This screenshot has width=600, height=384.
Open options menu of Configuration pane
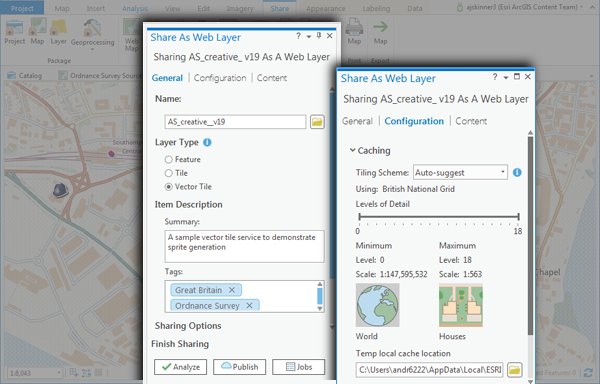tap(505, 78)
